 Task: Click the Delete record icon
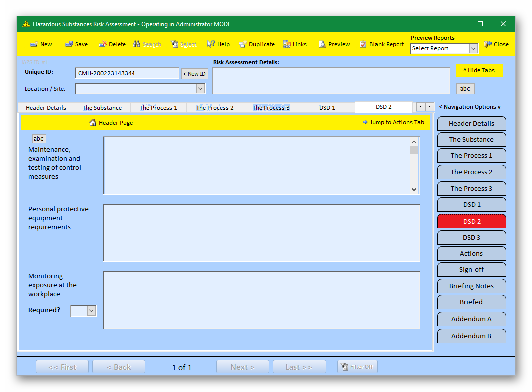click(103, 44)
